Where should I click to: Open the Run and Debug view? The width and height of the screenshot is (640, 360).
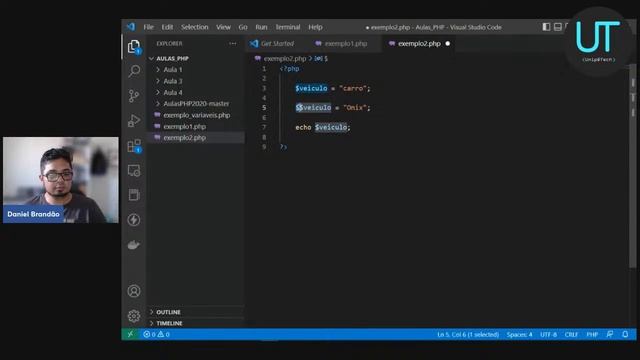pos(134,120)
